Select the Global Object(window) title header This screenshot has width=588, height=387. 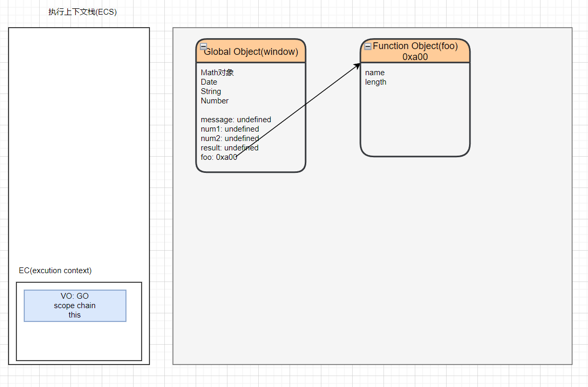[251, 52]
